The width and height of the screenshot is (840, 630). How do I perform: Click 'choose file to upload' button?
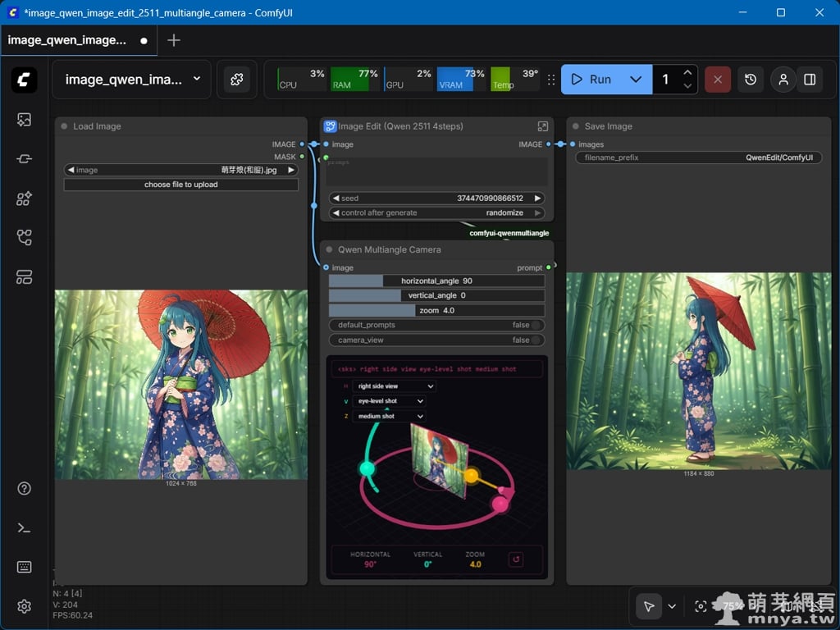coord(180,185)
